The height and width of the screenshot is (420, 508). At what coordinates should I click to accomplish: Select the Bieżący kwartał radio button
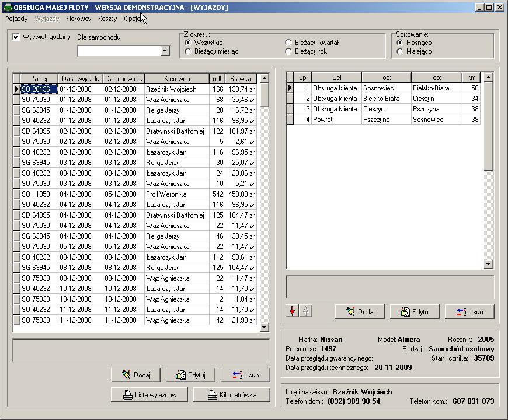pyautogui.click(x=288, y=43)
